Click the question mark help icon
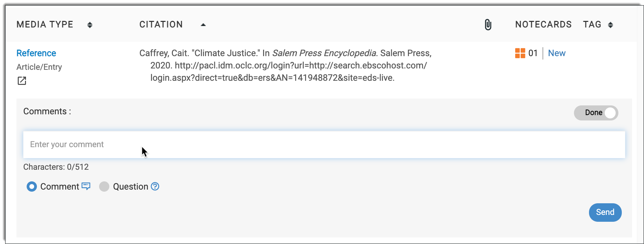The image size is (644, 244). [x=155, y=186]
